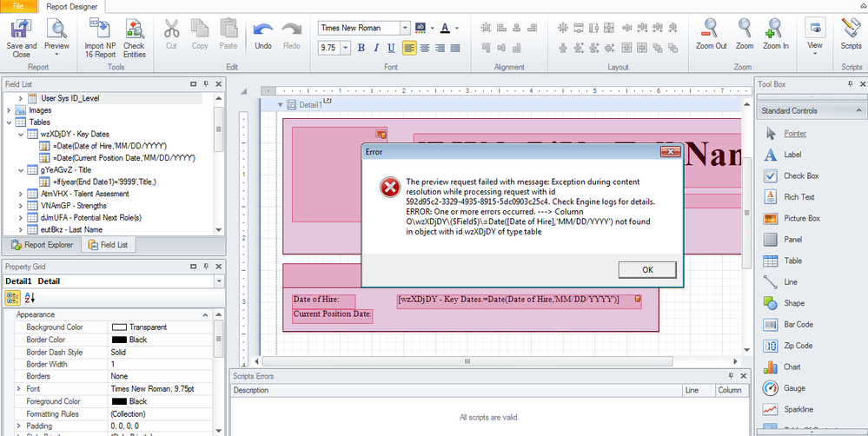Toggle Bold formatting
Image resolution: width=868 pixels, height=436 pixels.
tap(361, 48)
